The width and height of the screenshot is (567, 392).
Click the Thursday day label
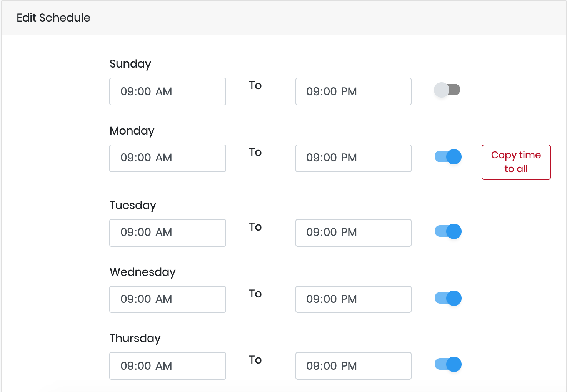[135, 338]
